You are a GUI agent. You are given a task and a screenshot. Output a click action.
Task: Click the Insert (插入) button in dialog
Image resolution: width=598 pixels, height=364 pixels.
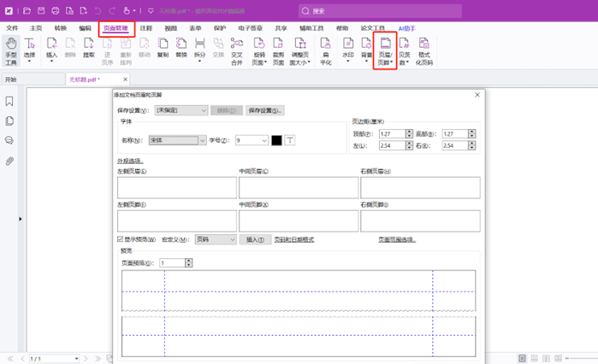pos(254,240)
